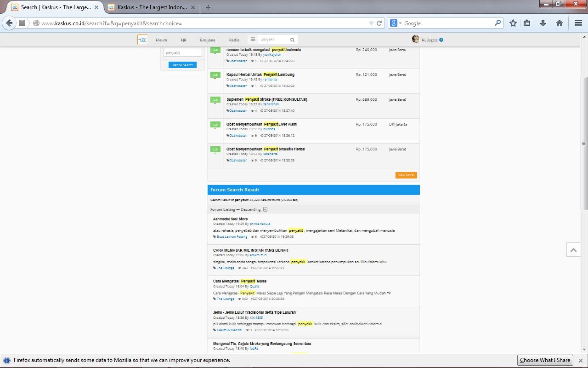Click the penyakit refine search input field
The image size is (588, 368).
coord(183,52)
